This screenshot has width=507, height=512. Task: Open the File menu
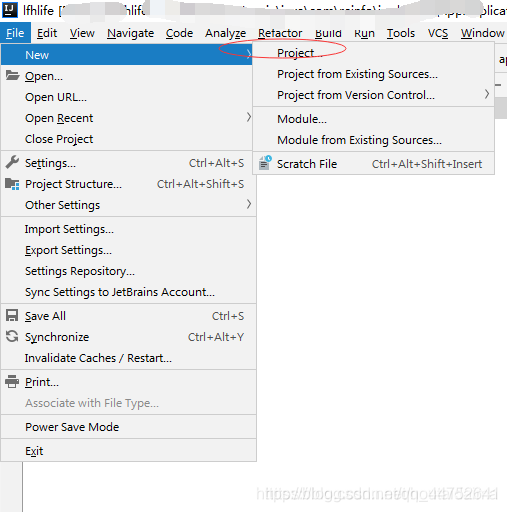[15, 33]
